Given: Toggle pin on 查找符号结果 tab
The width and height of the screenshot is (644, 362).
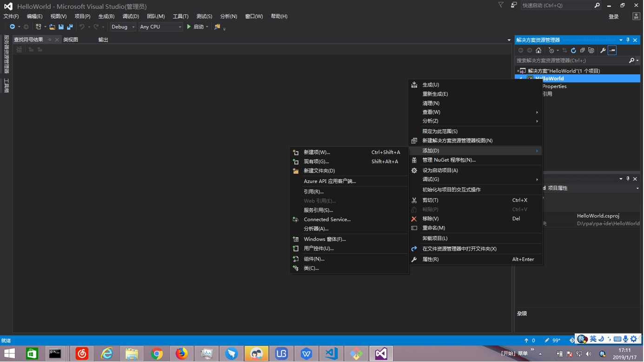Looking at the screenshot, I should [50, 40].
